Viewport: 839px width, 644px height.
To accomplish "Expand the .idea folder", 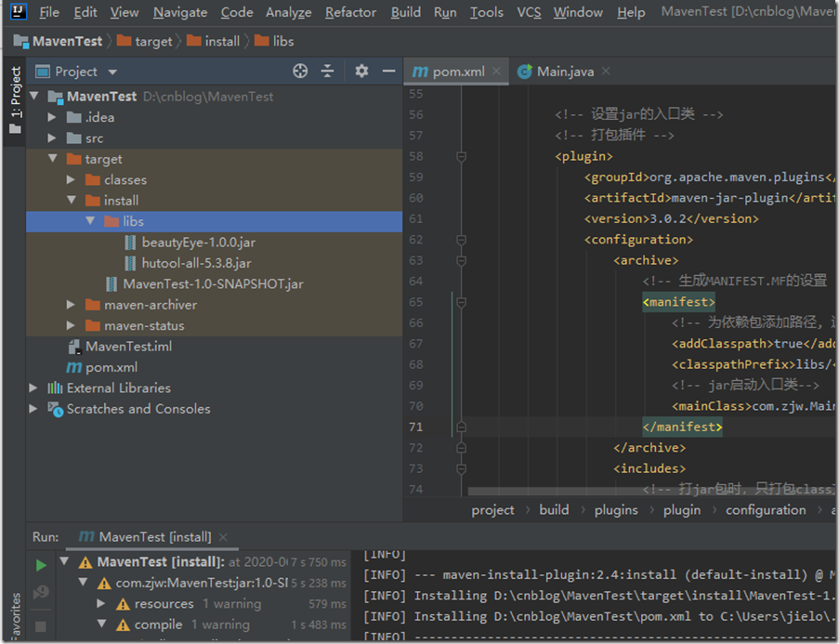I will click(52, 117).
